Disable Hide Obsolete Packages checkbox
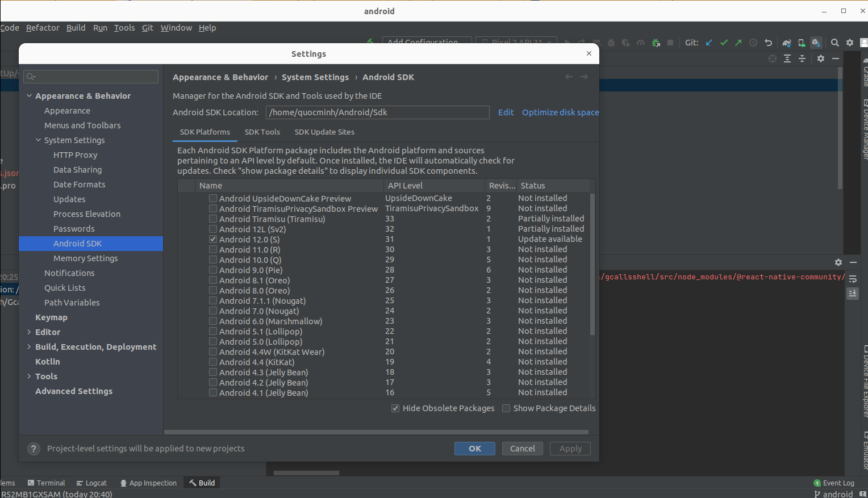Image resolution: width=868 pixels, height=498 pixels. pyautogui.click(x=395, y=408)
